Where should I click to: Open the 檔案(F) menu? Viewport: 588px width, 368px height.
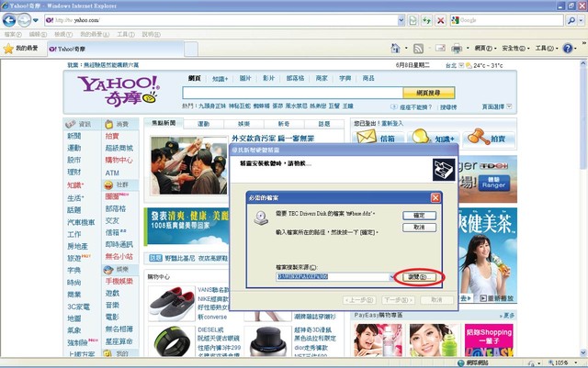13,35
